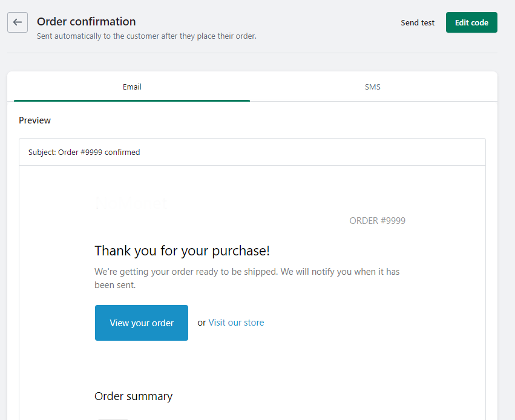
Task: Click the green underline beneath the Email tab
Action: coord(132,100)
